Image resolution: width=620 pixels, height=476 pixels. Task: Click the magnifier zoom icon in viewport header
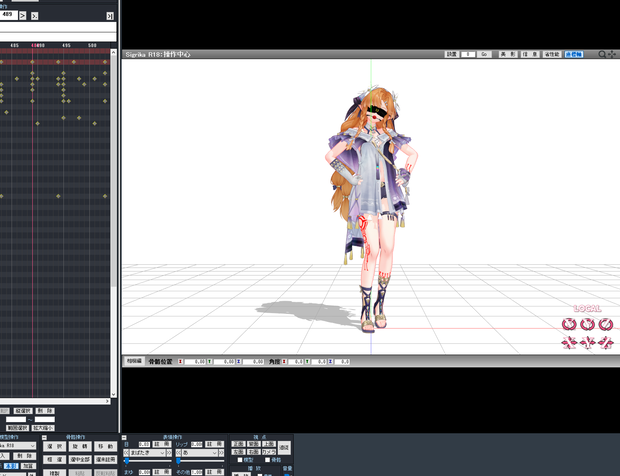coord(602,54)
